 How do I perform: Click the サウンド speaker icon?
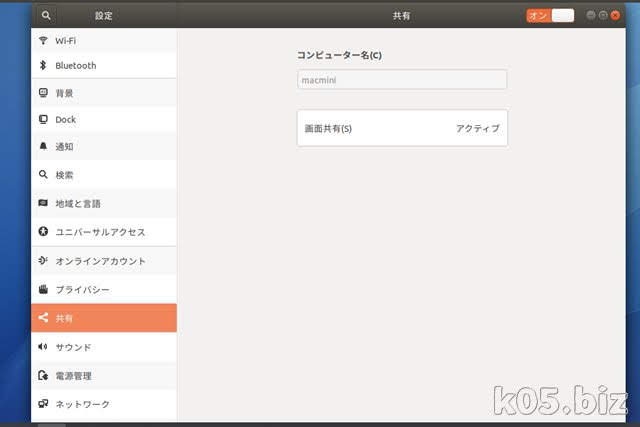43,347
